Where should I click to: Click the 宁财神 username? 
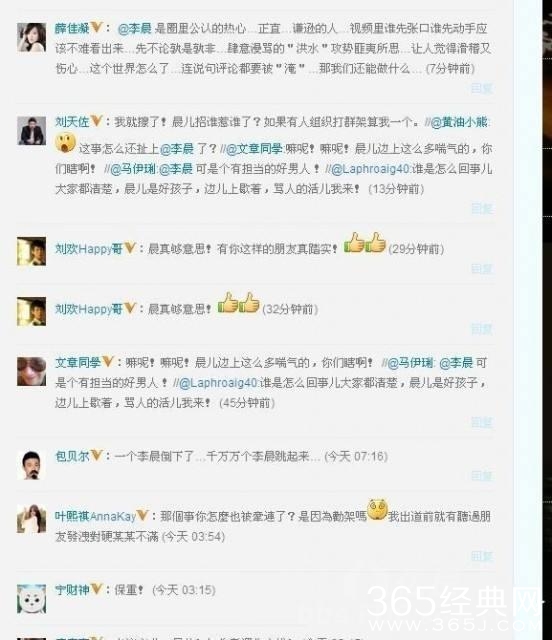[72, 590]
